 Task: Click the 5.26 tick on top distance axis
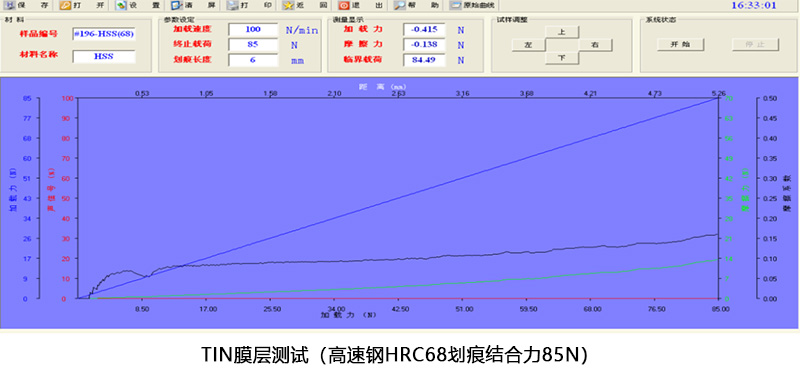(718, 93)
